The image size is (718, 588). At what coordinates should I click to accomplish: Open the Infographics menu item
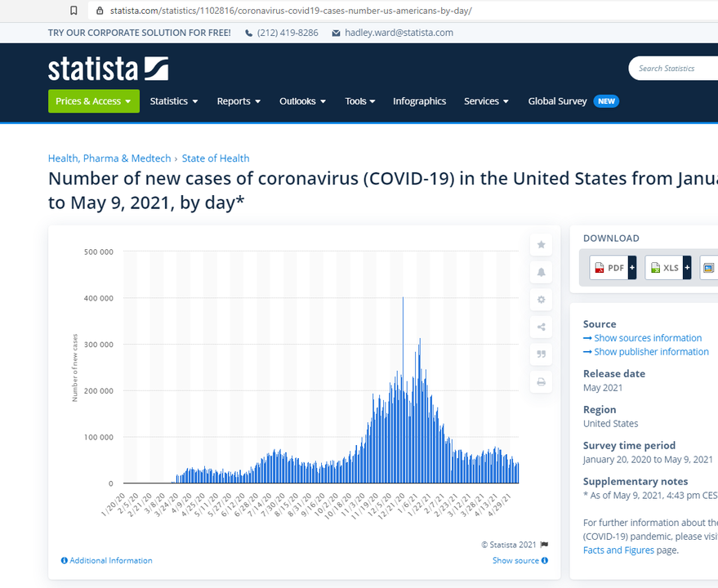click(x=419, y=101)
